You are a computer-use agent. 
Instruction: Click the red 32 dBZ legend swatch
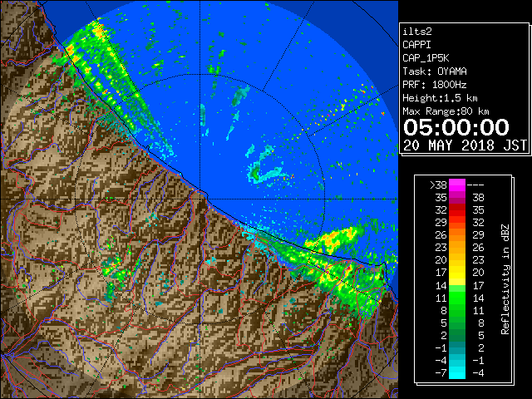[x=457, y=210]
